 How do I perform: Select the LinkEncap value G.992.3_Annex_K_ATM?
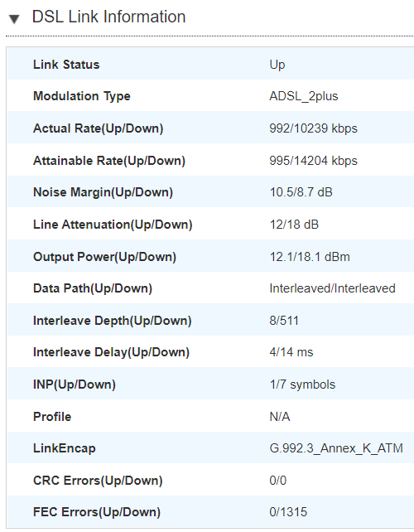(x=336, y=448)
